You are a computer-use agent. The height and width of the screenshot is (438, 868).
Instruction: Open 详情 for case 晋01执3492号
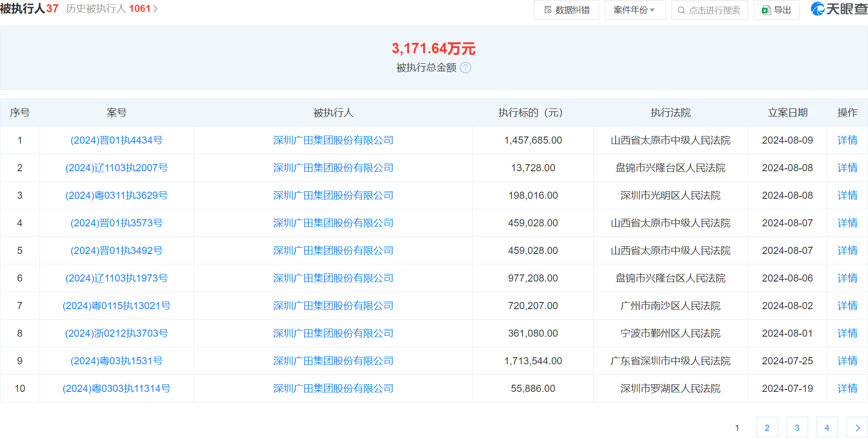(848, 251)
